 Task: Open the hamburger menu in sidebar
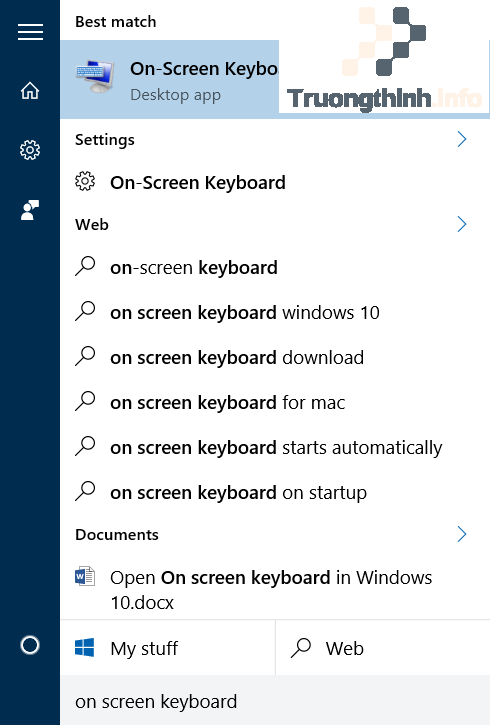[30, 32]
